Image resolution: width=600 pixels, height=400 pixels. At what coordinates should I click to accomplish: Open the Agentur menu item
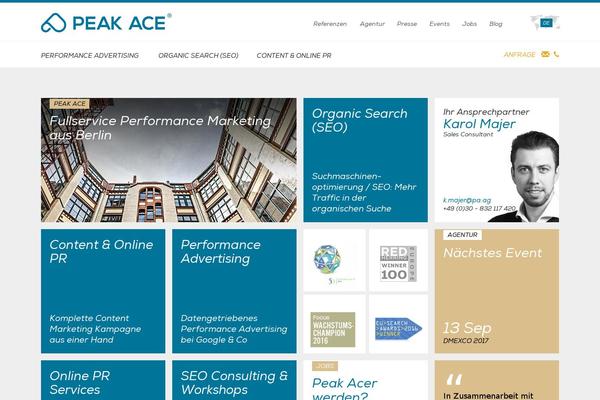pyautogui.click(x=372, y=24)
